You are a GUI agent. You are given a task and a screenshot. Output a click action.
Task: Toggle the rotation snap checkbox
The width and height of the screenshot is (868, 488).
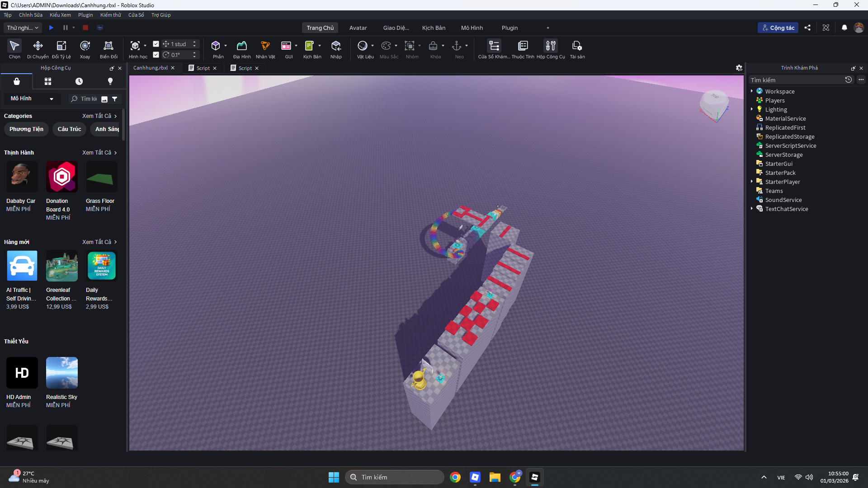(156, 55)
